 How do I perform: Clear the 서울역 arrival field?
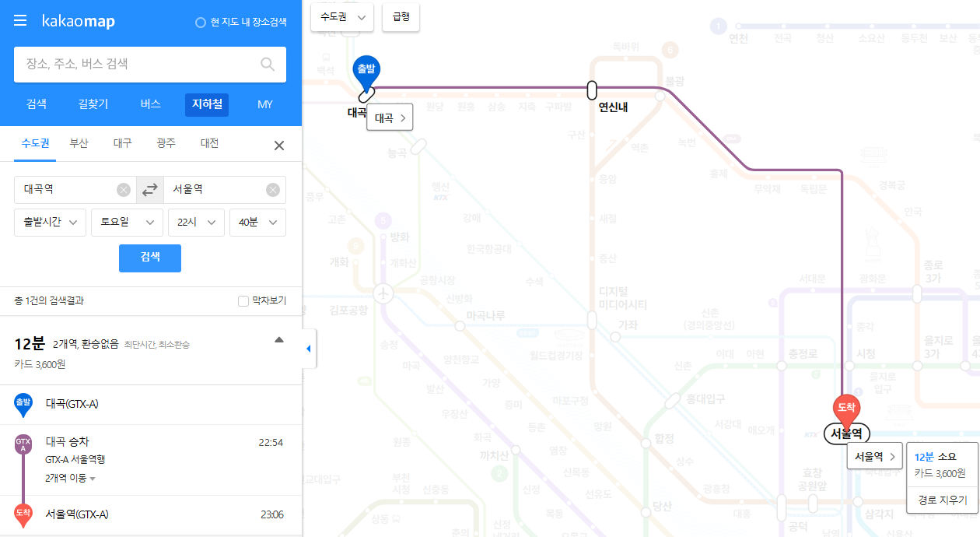(273, 190)
